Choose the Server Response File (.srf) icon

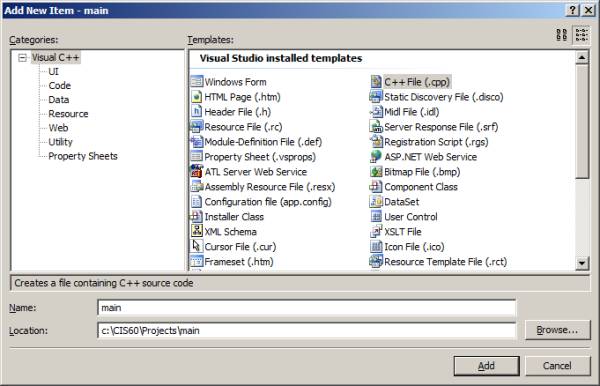point(376,126)
